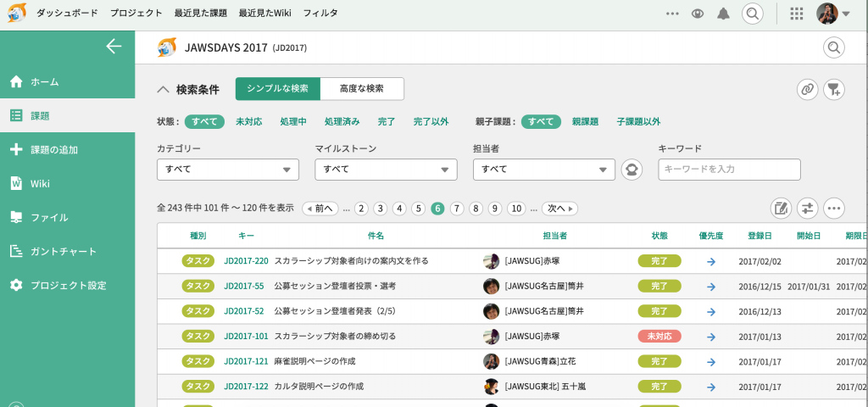Open 最近見たWiki menu
This screenshot has height=407, width=868.
[x=265, y=14]
